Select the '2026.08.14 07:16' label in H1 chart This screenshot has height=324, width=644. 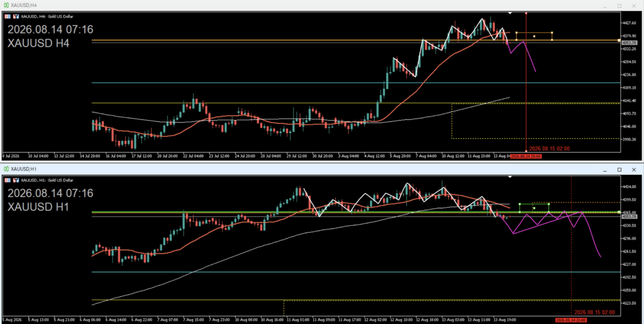50,193
